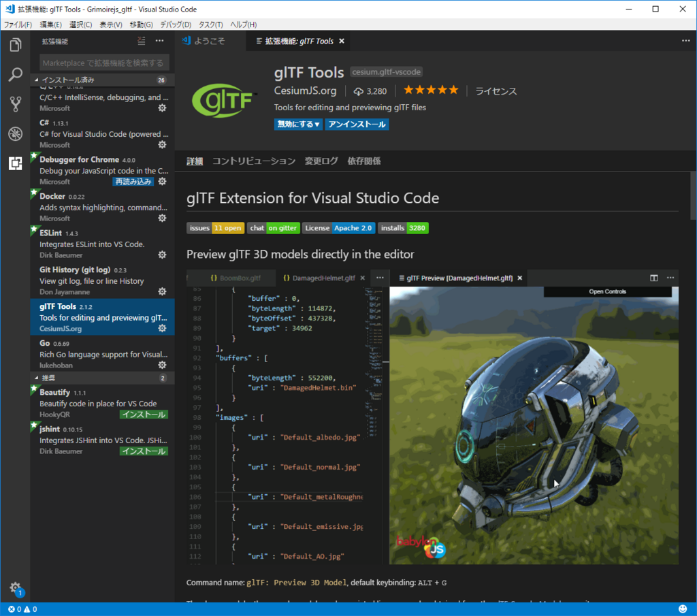Open gear menu for Go extension
697x616 pixels.
pyautogui.click(x=162, y=365)
